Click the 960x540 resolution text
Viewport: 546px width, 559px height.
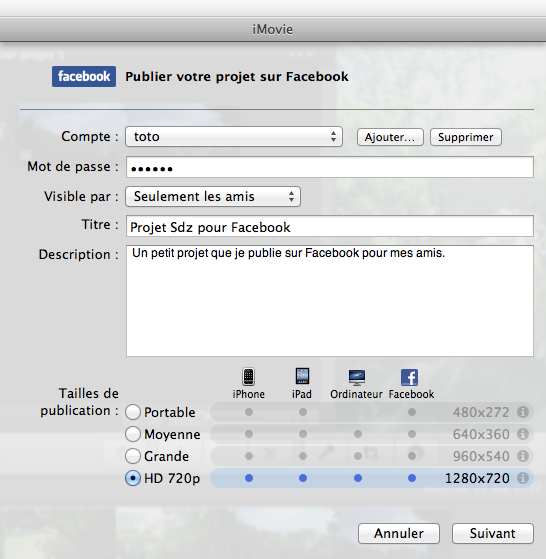[481, 456]
